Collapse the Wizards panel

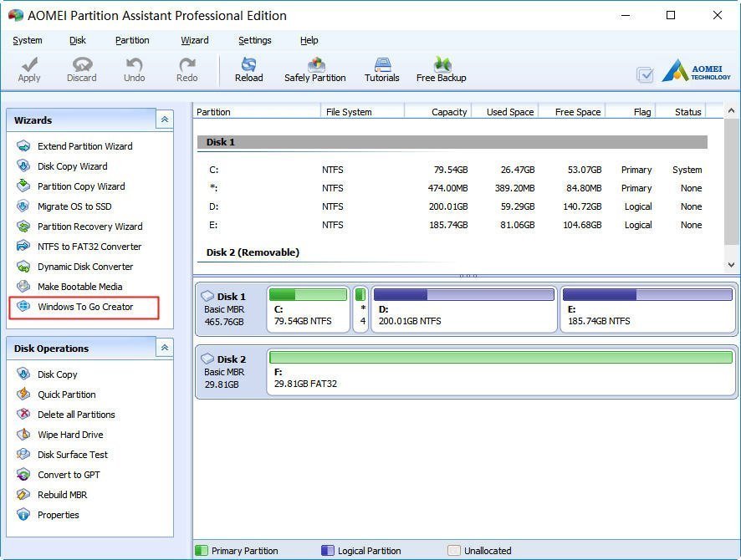click(x=164, y=120)
